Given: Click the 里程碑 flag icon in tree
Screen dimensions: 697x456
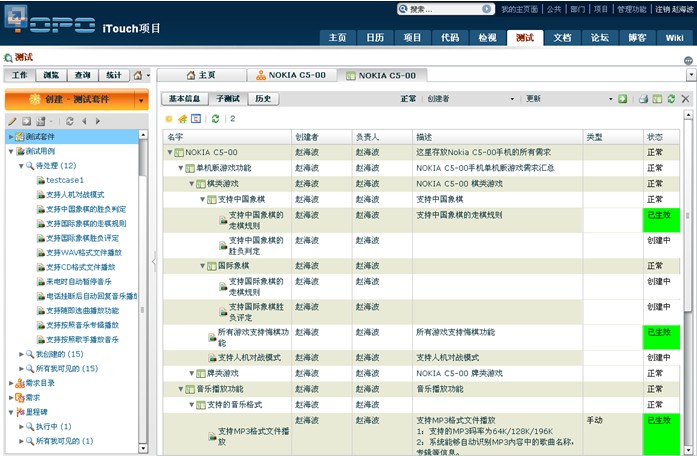Looking at the screenshot, I should (20, 412).
